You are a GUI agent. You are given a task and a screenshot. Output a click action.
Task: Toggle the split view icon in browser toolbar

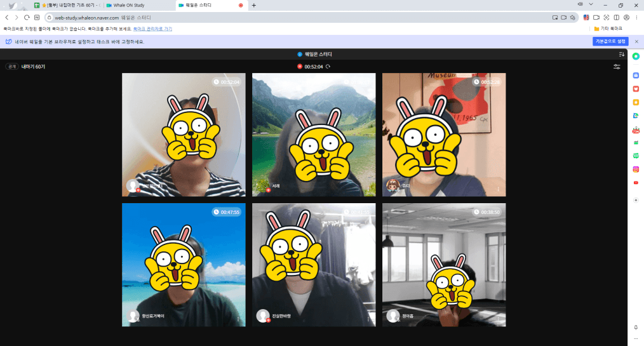[x=616, y=18]
